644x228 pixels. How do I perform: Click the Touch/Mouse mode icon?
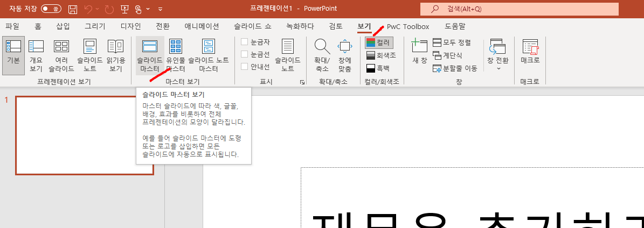139,9
